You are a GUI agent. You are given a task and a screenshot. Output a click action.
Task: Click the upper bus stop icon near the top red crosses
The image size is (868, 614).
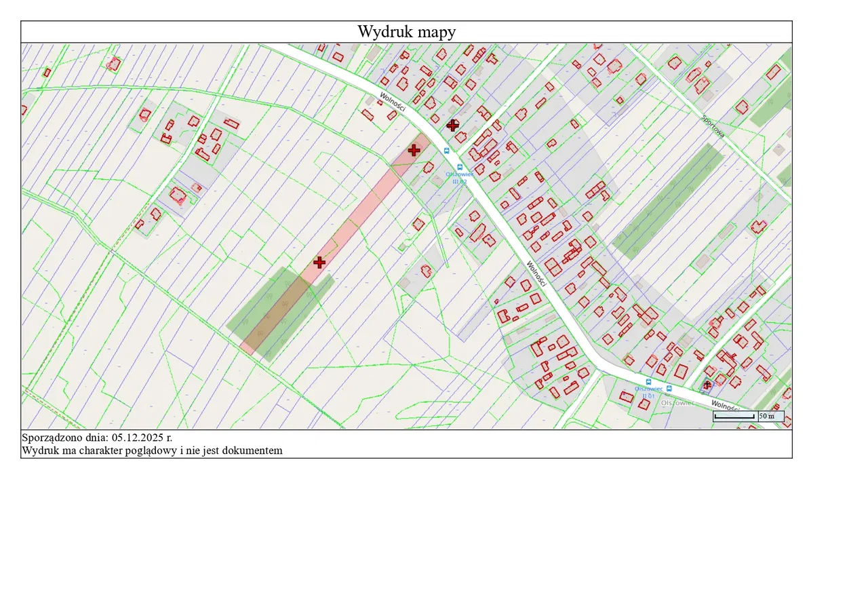[446, 151]
